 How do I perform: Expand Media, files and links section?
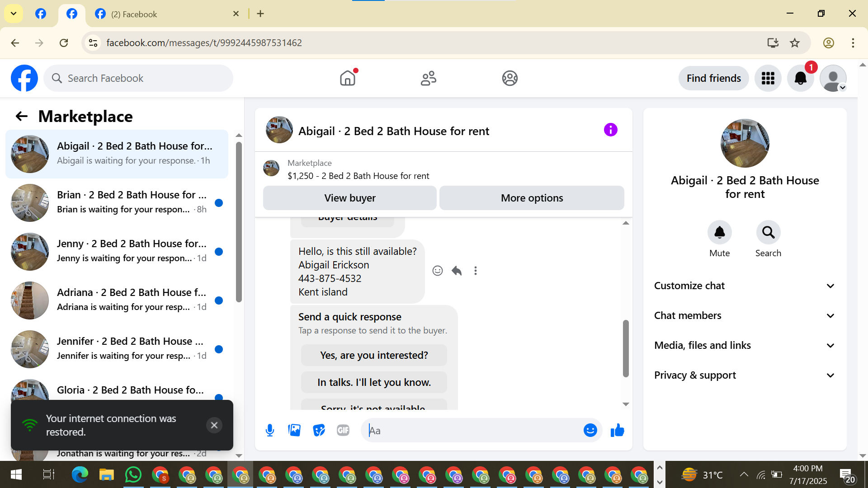click(745, 346)
